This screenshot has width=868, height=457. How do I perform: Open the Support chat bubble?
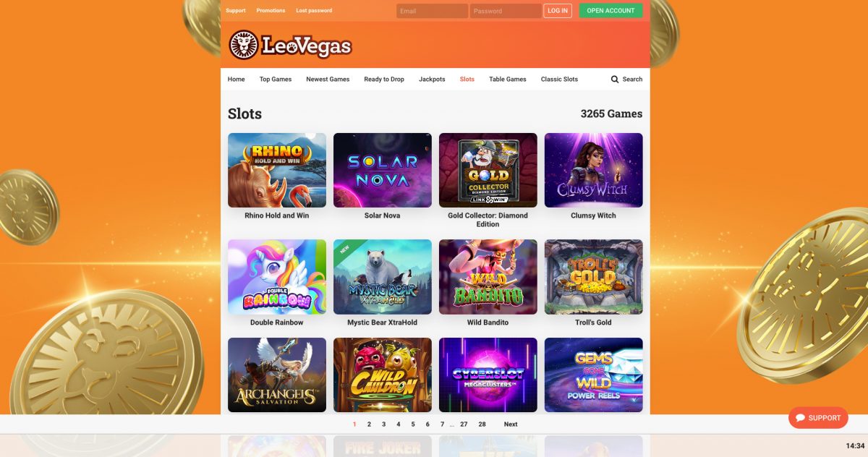click(x=818, y=418)
